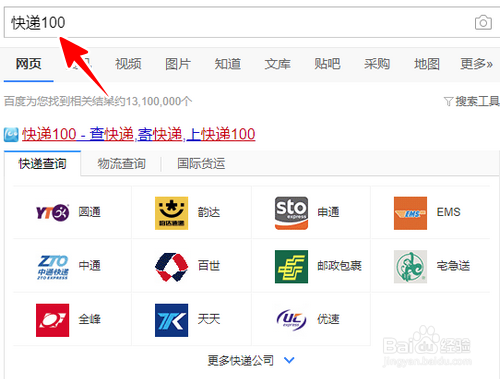Click the 申通 text label

[328, 212]
